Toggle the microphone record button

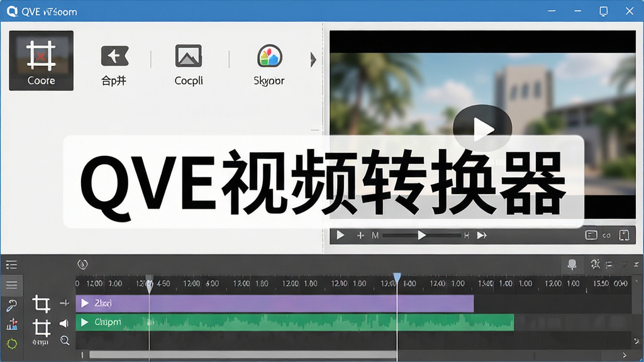point(572,265)
